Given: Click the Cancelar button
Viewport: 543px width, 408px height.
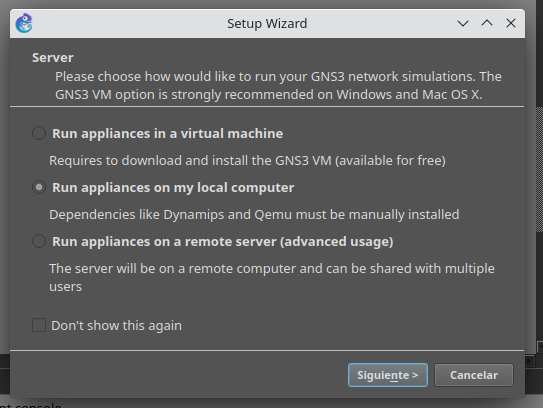Looking at the screenshot, I should pos(474,375).
